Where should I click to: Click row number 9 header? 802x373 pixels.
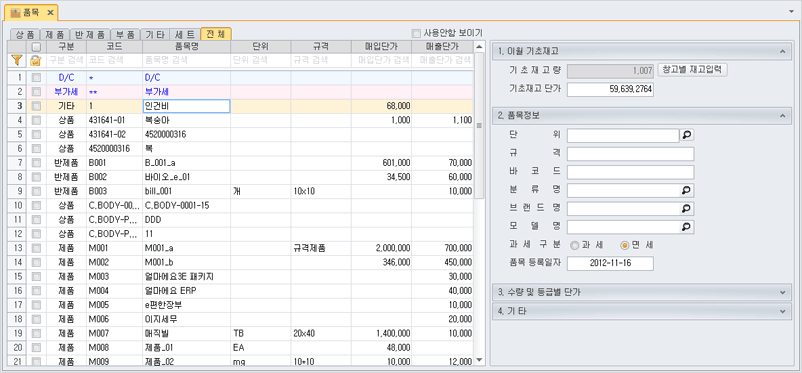tap(18, 191)
